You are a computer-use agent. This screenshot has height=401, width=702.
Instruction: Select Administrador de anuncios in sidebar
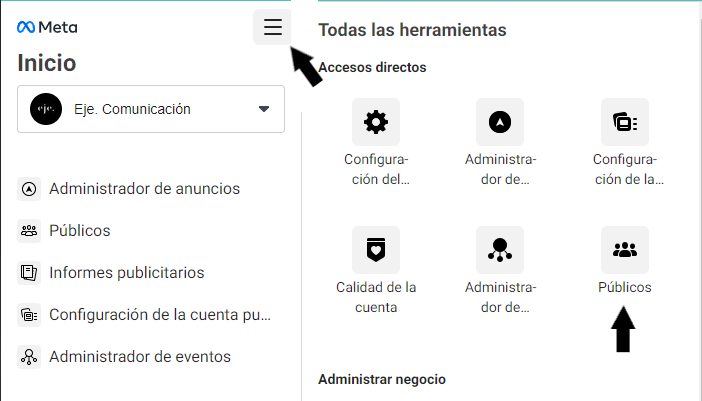144,188
